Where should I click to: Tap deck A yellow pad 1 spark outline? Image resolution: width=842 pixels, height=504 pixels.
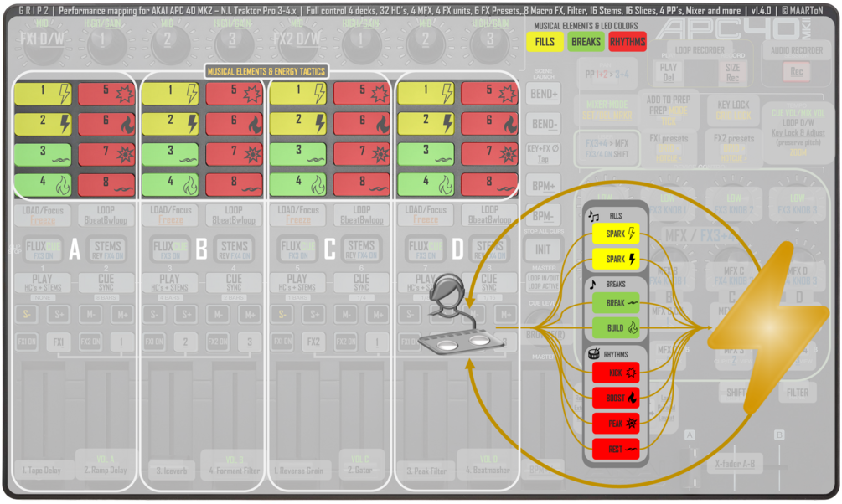point(43,94)
